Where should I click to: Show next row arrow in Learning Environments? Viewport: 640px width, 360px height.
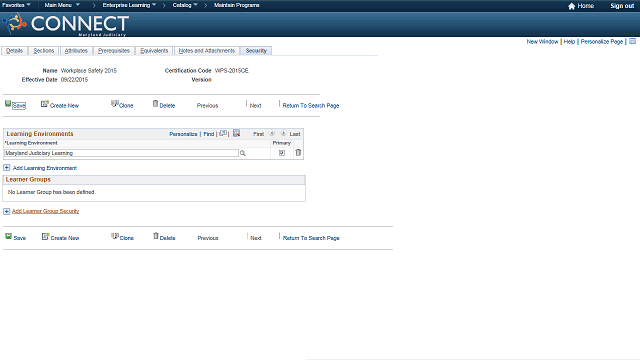[283, 133]
